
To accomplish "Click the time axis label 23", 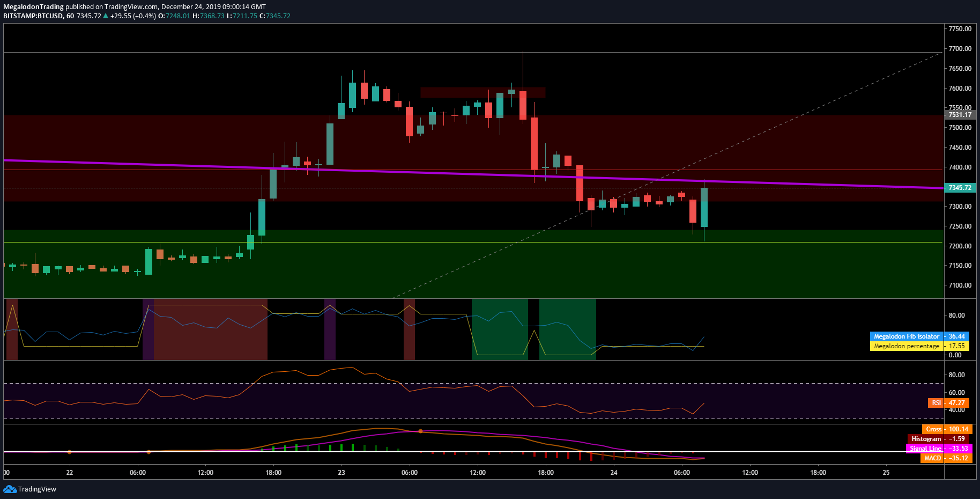I will pyautogui.click(x=341, y=473).
